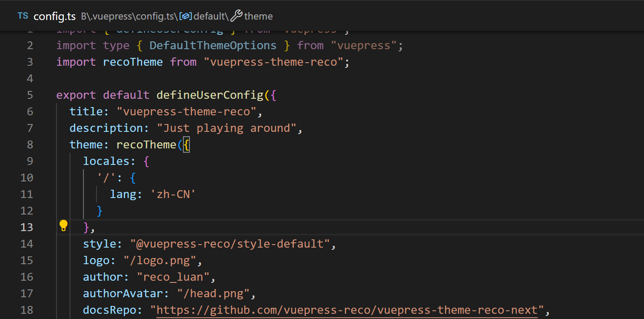
Task: Click the recoTheme call on line 8
Action: [x=146, y=144]
